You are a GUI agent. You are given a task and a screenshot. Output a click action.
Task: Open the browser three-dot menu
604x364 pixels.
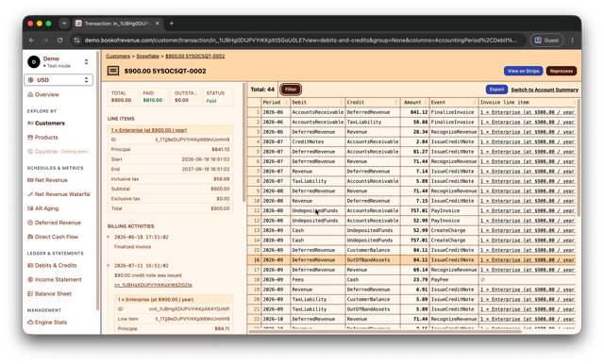(573, 40)
